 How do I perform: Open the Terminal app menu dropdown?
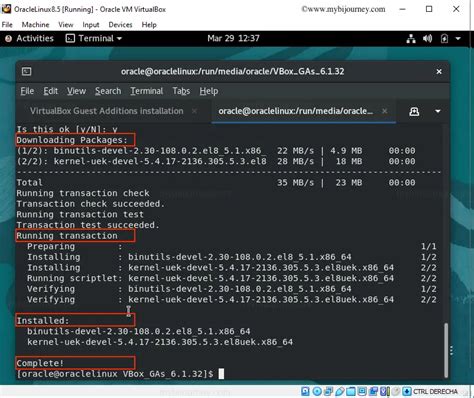pos(94,38)
